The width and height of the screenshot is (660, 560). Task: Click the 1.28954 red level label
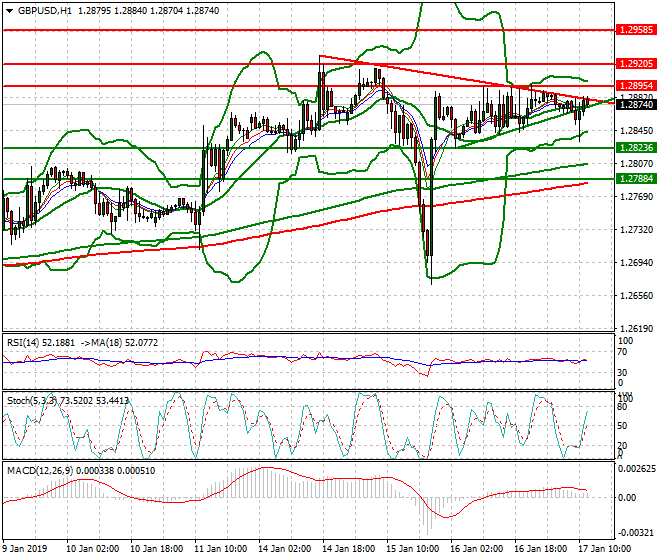635,86
